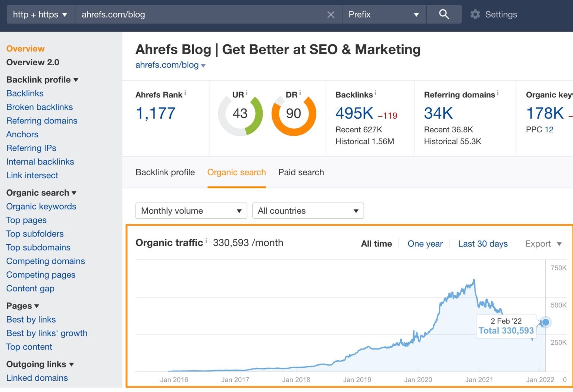The image size is (573, 392).
Task: Click the 2 Feb '22 chart data point
Action: pos(545,322)
